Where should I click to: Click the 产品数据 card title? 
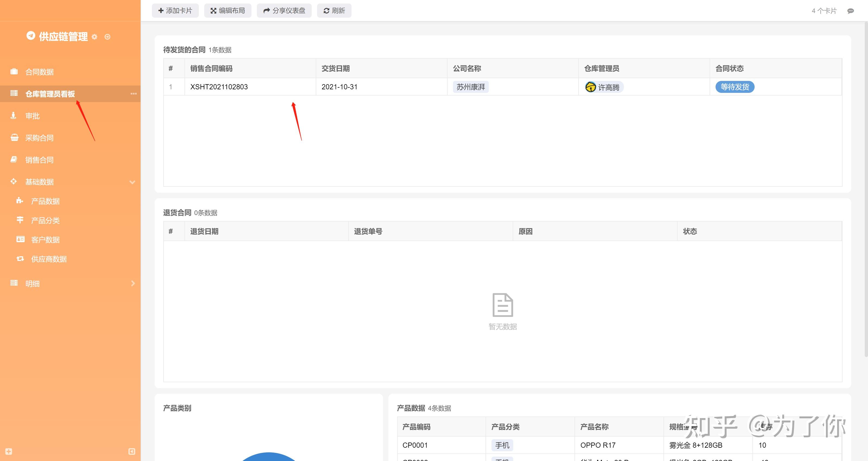pyautogui.click(x=411, y=408)
